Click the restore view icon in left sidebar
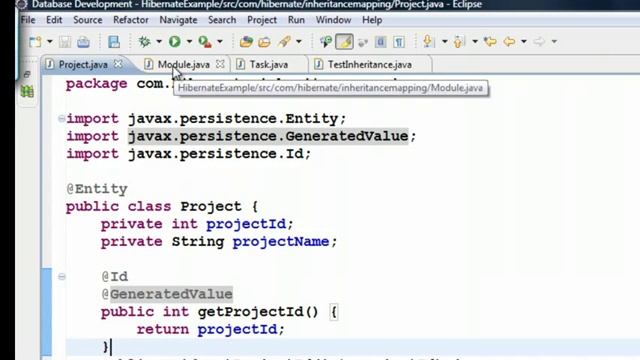Screen dimensions: 640x360 pyautogui.click(x=27, y=75)
